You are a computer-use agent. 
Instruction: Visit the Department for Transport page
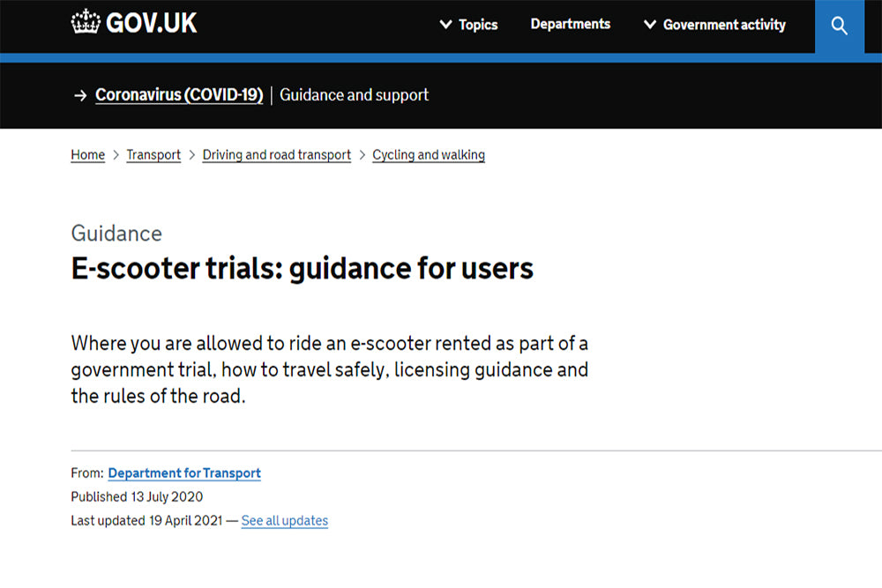[184, 473]
